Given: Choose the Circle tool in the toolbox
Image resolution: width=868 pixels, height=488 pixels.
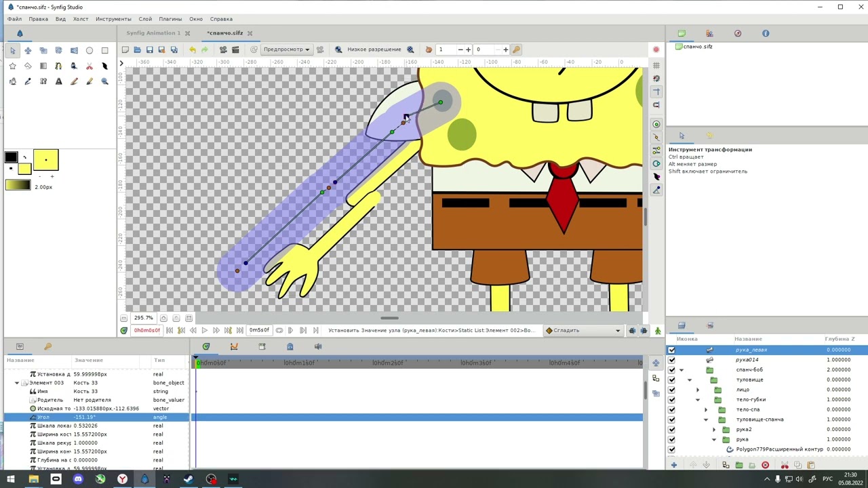Looking at the screenshot, I should [89, 50].
